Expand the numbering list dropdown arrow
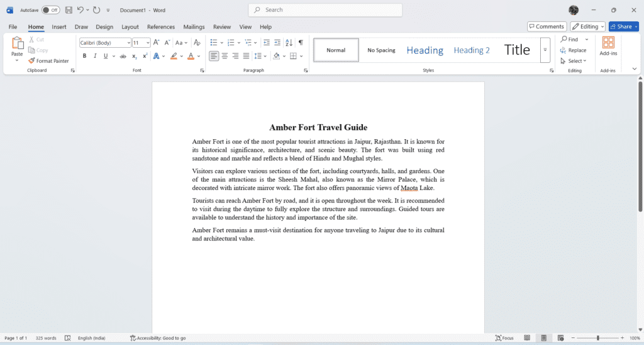Image resolution: width=644 pixels, height=345 pixels. point(238,43)
